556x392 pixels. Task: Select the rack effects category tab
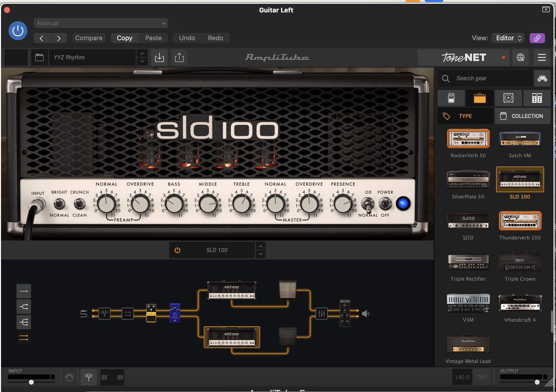pos(537,98)
